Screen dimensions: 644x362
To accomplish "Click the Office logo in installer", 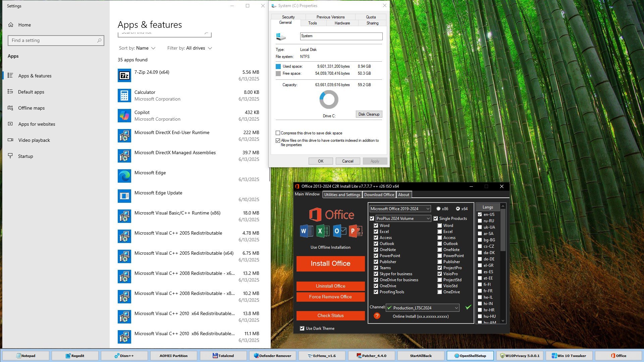I will click(x=331, y=215).
